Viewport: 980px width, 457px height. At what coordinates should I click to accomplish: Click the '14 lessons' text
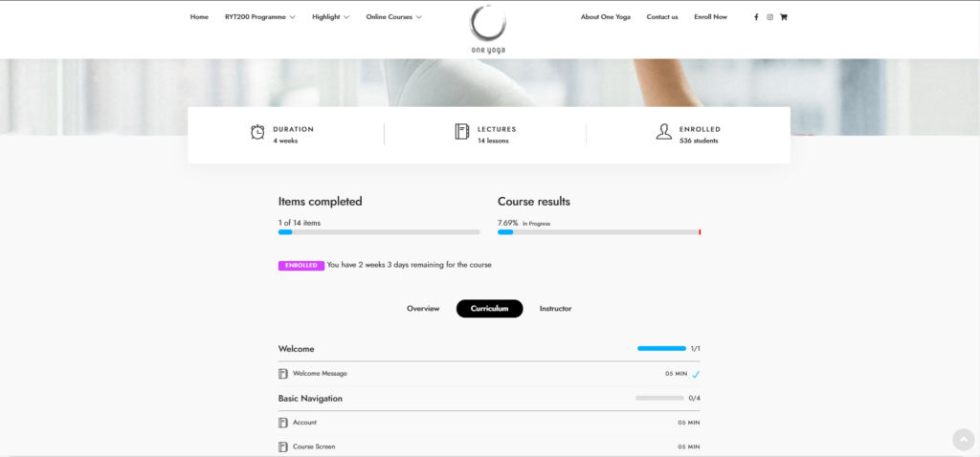[x=493, y=141]
